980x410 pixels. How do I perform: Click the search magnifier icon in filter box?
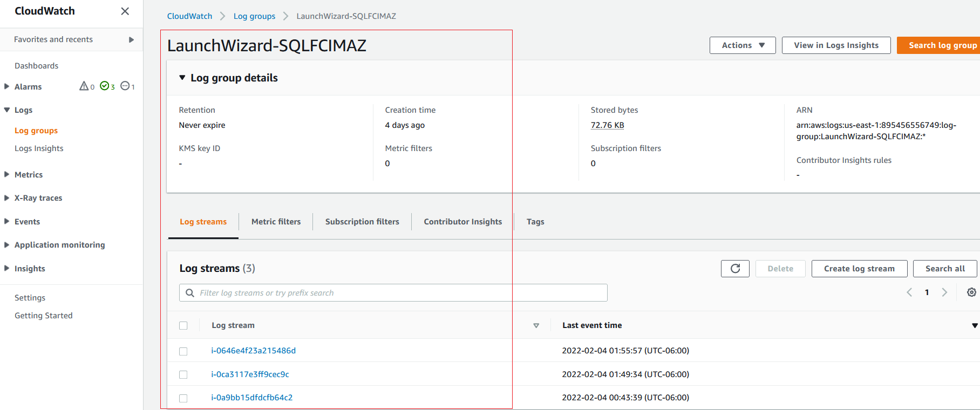pyautogui.click(x=190, y=293)
